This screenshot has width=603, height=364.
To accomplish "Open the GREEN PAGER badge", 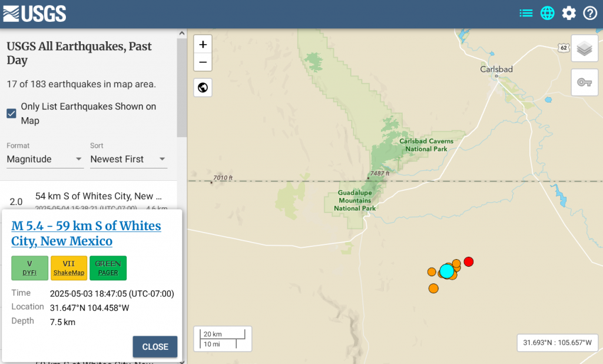I will [x=108, y=268].
